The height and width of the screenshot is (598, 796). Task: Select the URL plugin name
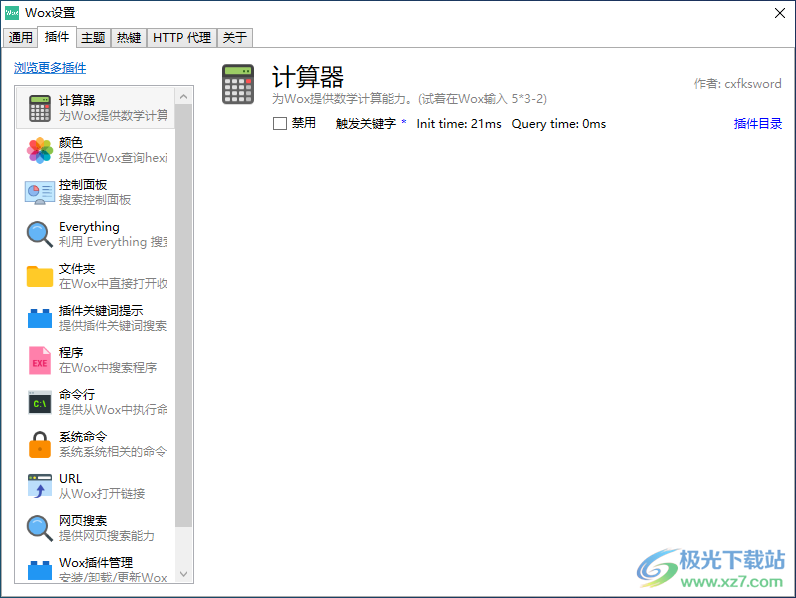point(71,479)
